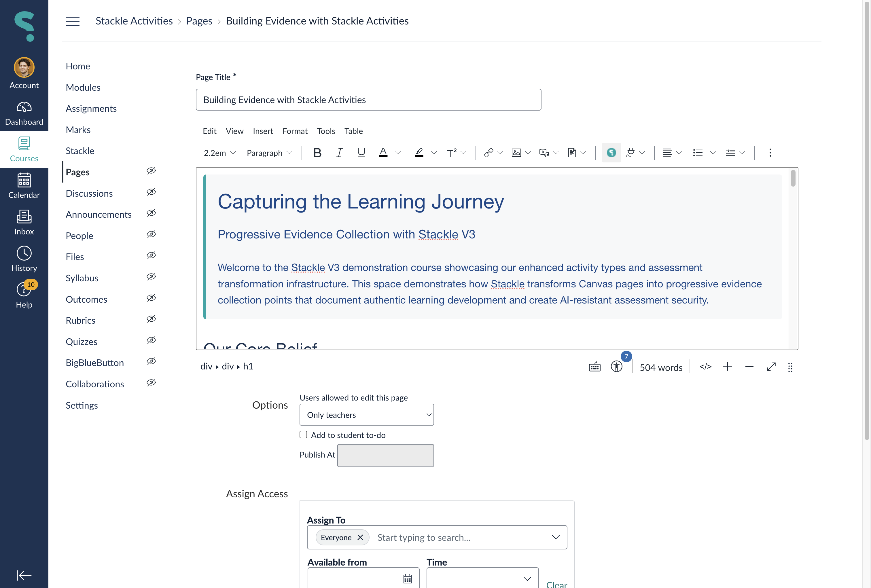Open the Time dropdown for Available from

[x=482, y=578]
